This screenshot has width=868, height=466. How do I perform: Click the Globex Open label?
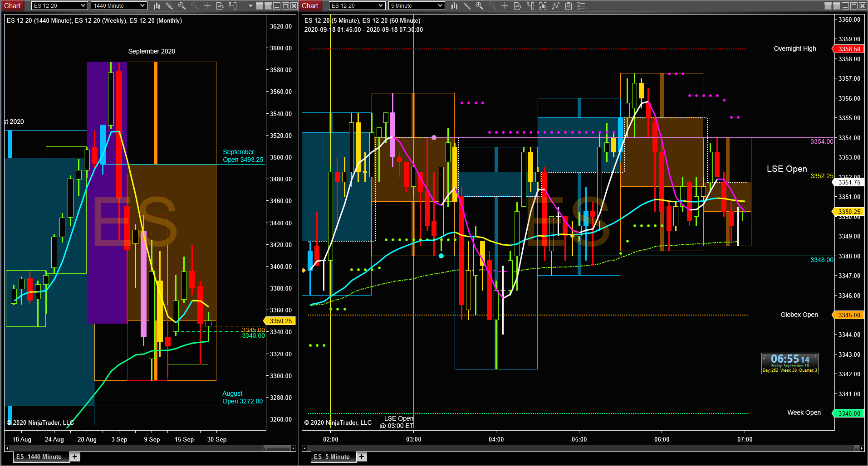799,315
